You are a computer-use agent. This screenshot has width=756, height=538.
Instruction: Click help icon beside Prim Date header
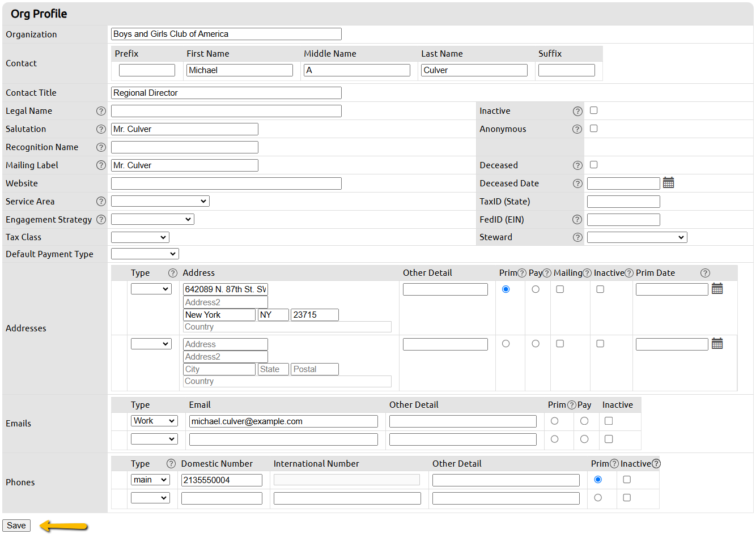pos(705,273)
